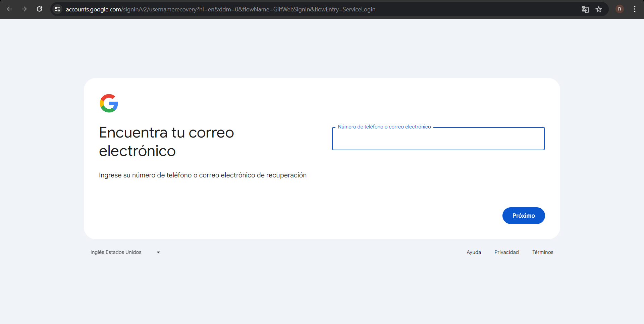Open the site information icon
Screen dimensions: 644x324
point(57,9)
